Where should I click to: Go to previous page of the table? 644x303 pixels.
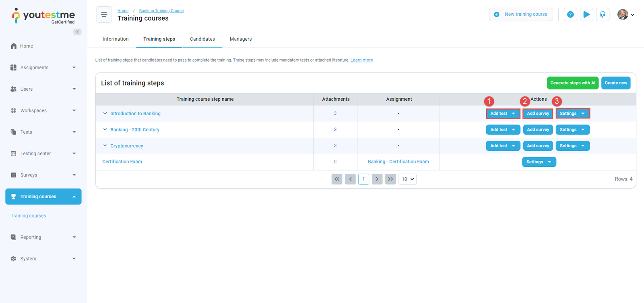coord(350,179)
